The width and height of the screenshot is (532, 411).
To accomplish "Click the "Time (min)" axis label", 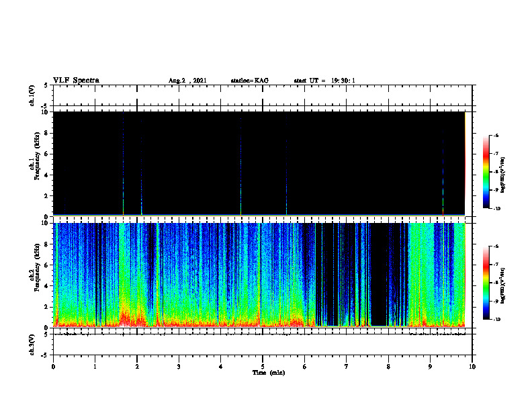I will point(269,373).
